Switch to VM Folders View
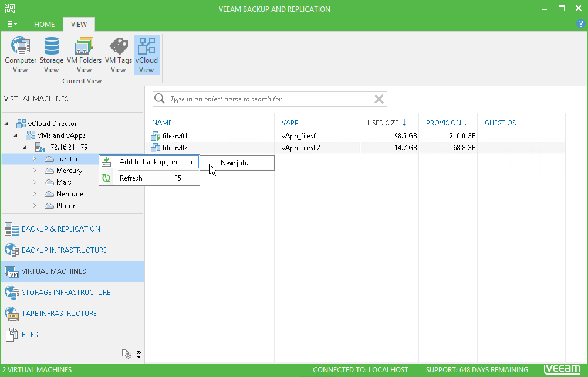 pos(84,55)
